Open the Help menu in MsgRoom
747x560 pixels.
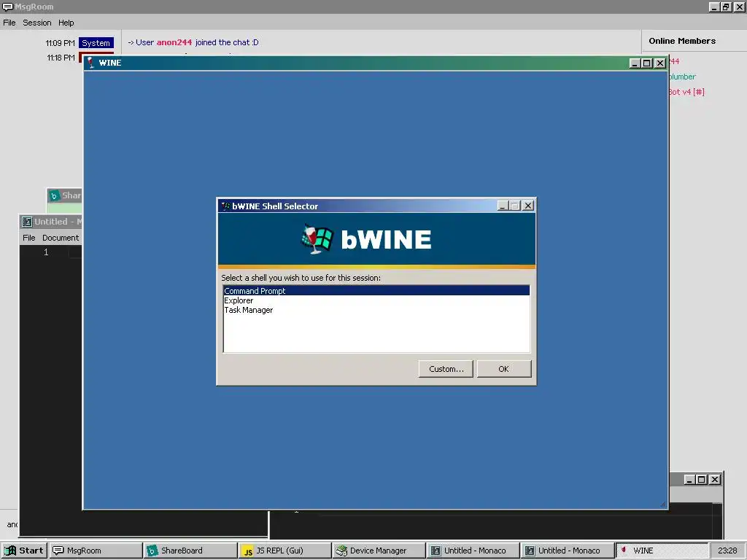pyautogui.click(x=66, y=23)
